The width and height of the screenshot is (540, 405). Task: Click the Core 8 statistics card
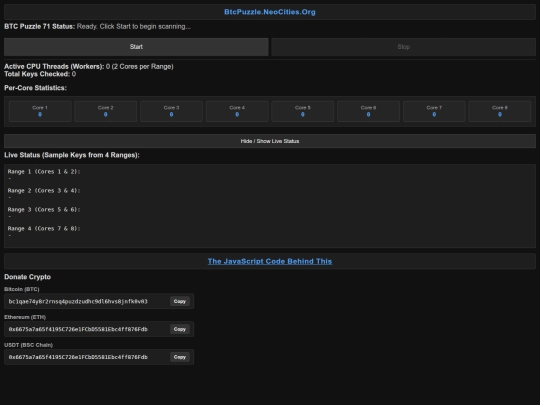(500, 111)
